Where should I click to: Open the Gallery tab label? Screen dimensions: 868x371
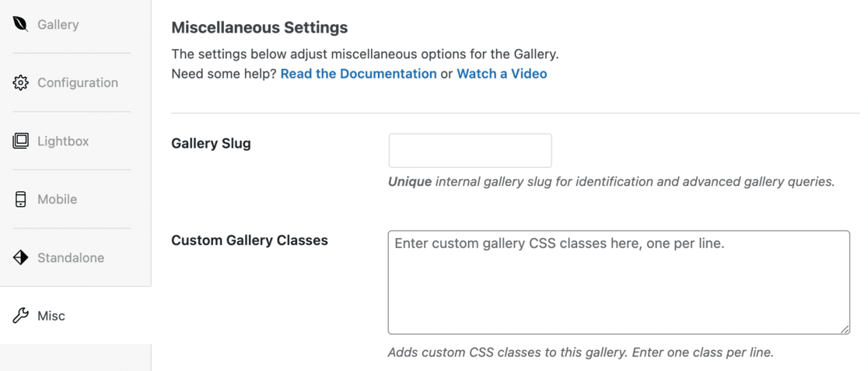click(x=58, y=24)
